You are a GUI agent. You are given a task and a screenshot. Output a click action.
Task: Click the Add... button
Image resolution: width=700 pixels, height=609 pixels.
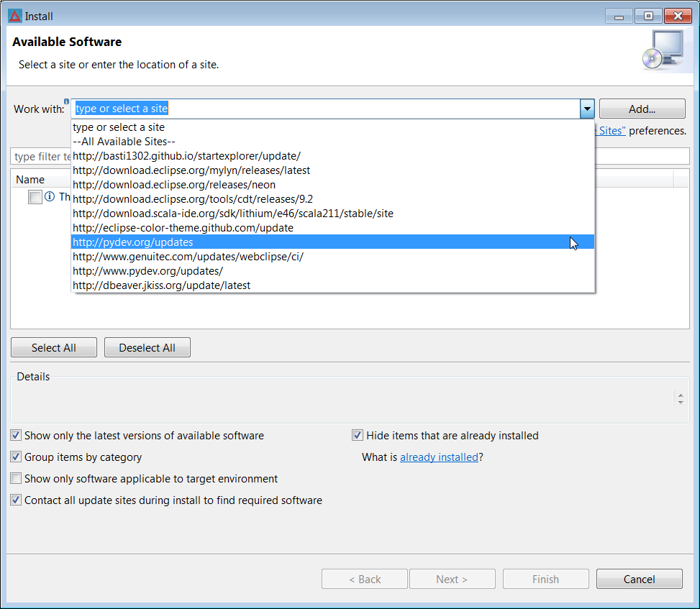[x=642, y=109]
